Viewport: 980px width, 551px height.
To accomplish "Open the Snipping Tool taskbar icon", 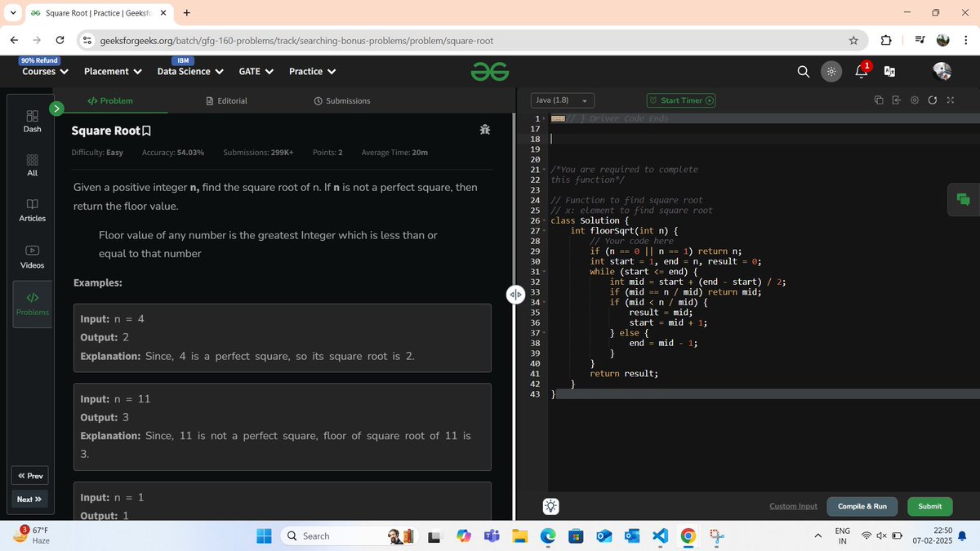I will tap(717, 536).
